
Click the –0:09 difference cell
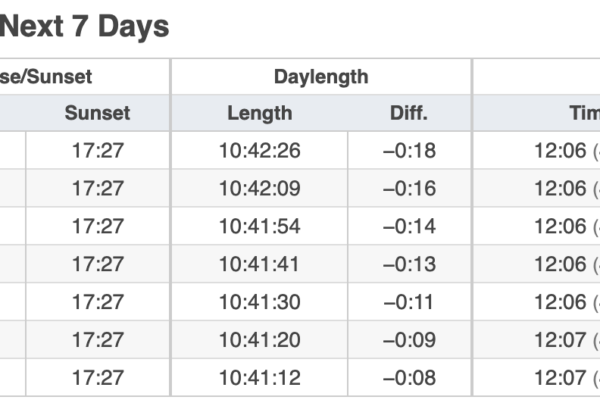(409, 340)
